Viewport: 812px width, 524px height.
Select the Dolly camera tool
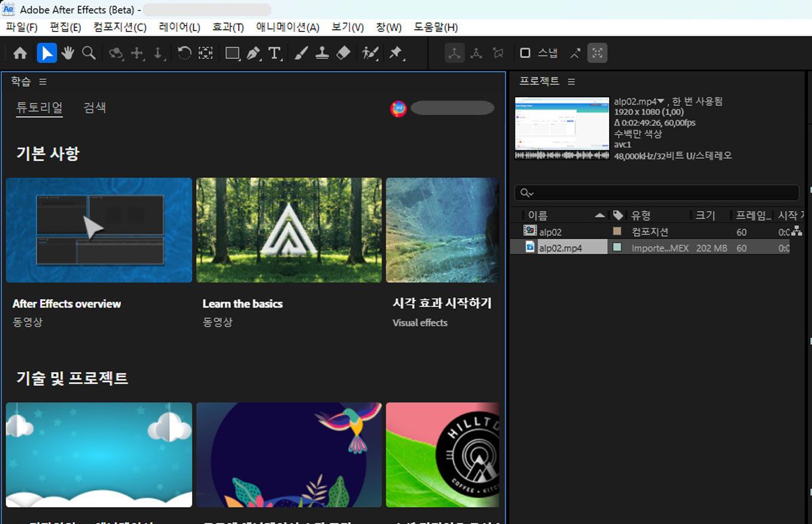pyautogui.click(x=158, y=53)
